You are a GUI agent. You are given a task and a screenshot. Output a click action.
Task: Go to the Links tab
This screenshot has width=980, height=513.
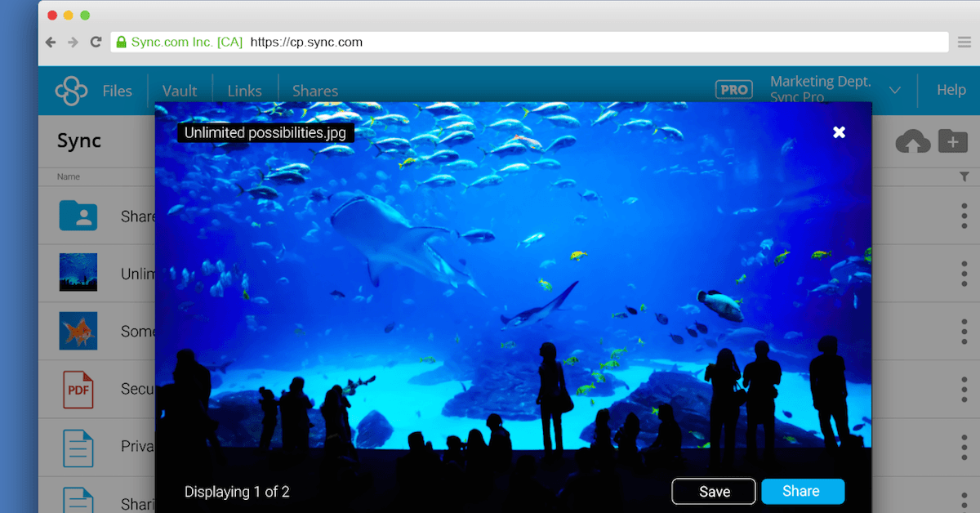pos(245,91)
